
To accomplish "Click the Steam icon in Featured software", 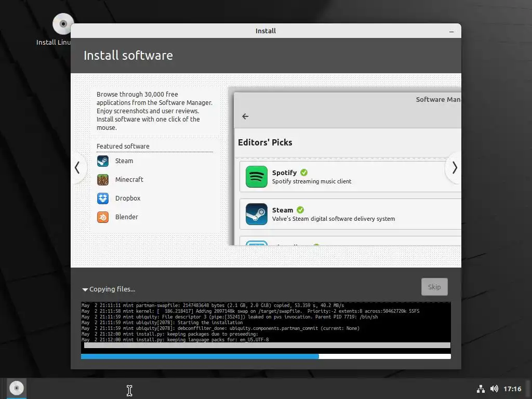I will pyautogui.click(x=103, y=161).
